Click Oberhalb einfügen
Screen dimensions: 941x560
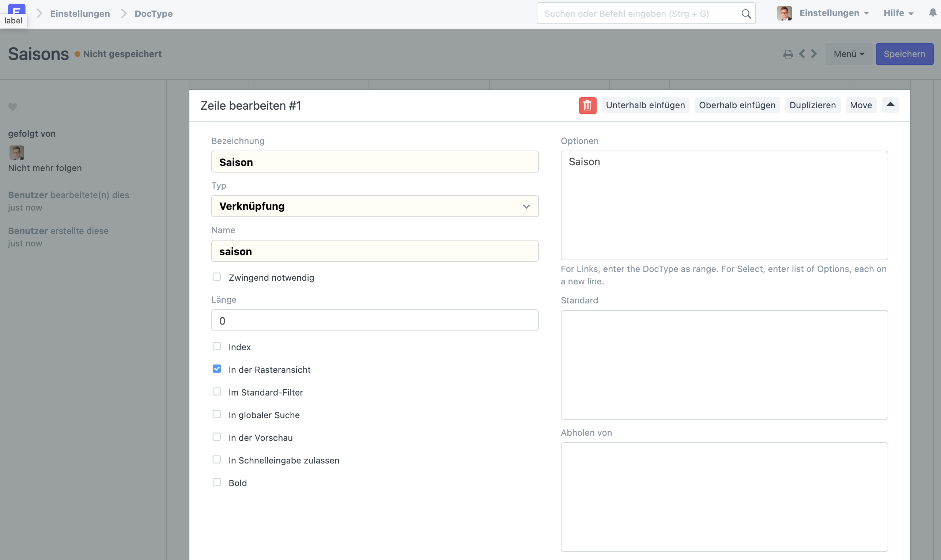click(737, 105)
